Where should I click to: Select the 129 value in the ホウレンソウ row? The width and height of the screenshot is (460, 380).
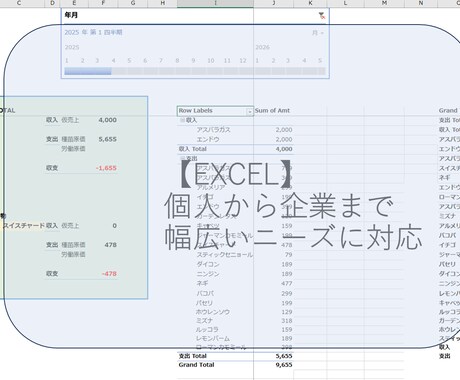287,312
